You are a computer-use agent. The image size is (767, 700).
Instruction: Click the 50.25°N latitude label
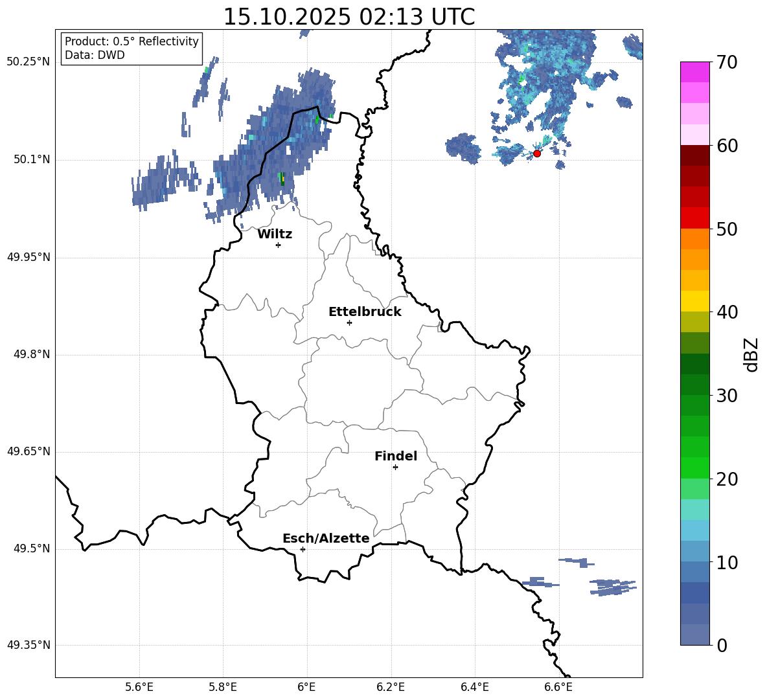coord(29,62)
